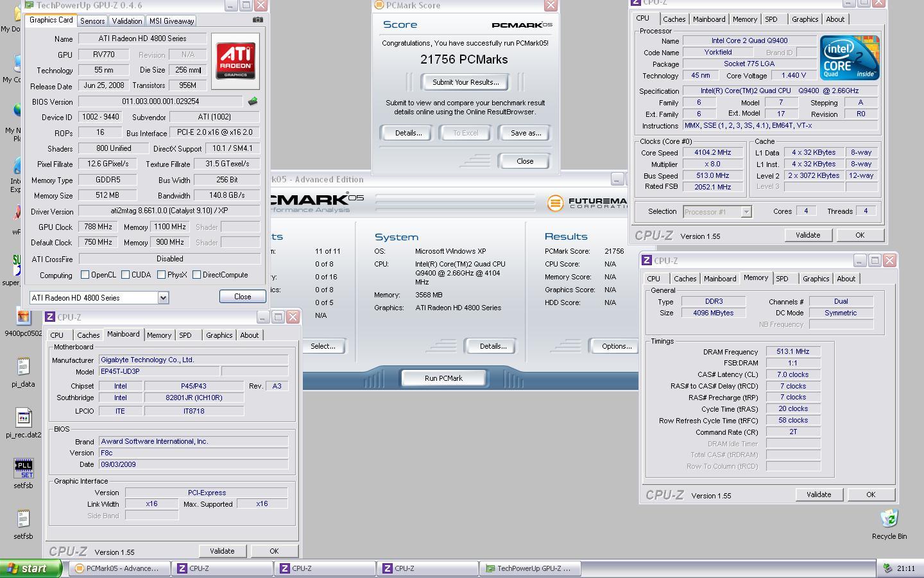The width and height of the screenshot is (924, 578).
Task: Switch to PCMark05 Advanced taskbar item
Action: point(120,568)
